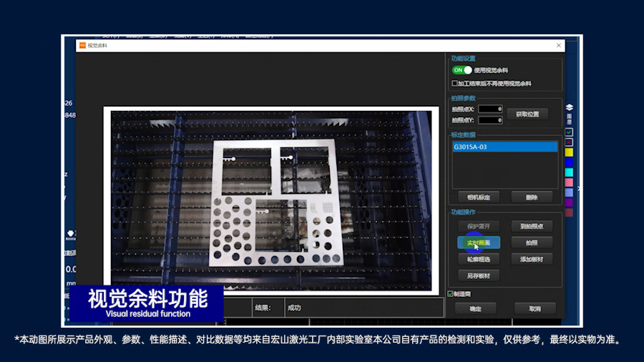The image size is (644, 362).
Task: Click the layers stack icon in sidebar
Action: click(x=569, y=107)
